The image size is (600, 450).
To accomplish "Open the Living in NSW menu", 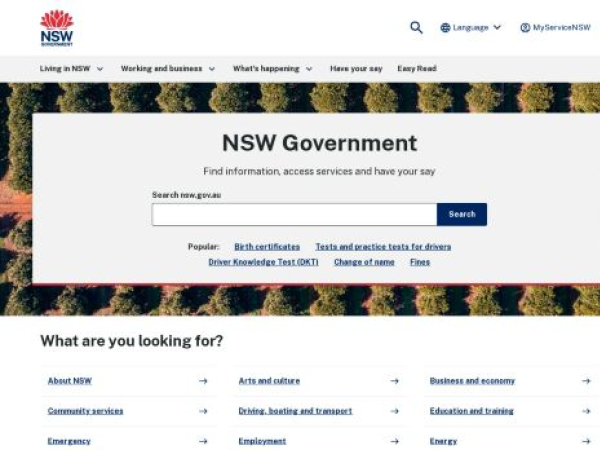I will click(65, 68).
